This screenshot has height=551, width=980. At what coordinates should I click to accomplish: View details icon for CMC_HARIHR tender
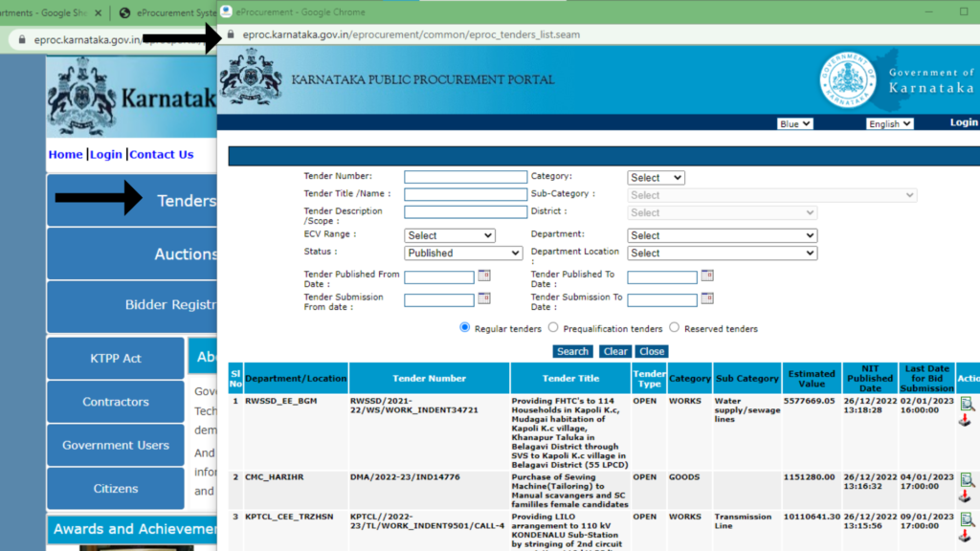967,480
